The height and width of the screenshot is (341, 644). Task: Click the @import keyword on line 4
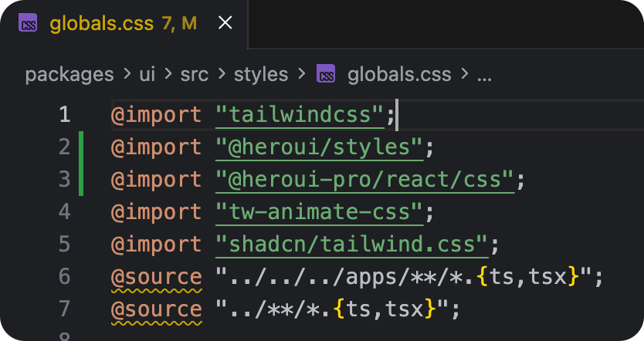click(x=157, y=212)
